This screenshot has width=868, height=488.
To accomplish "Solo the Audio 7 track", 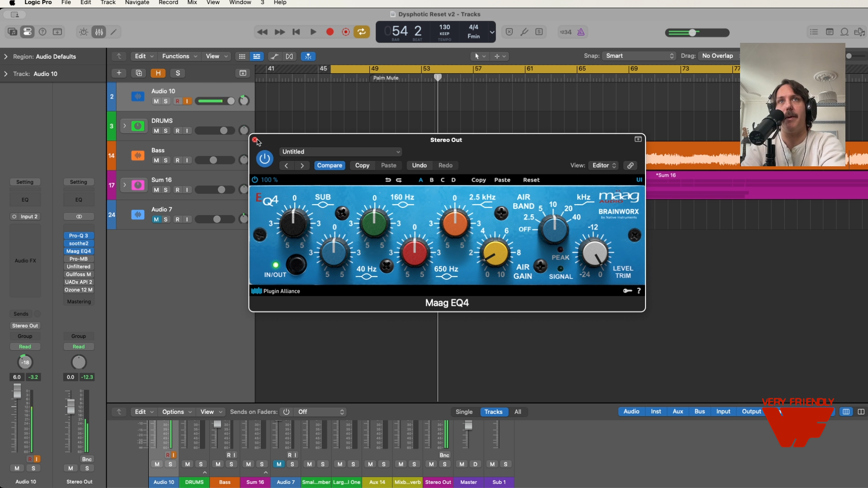I will 166,220.
